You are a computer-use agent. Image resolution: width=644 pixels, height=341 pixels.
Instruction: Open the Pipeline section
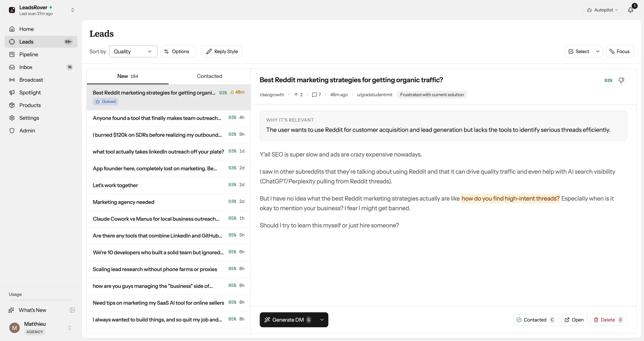pyautogui.click(x=29, y=54)
